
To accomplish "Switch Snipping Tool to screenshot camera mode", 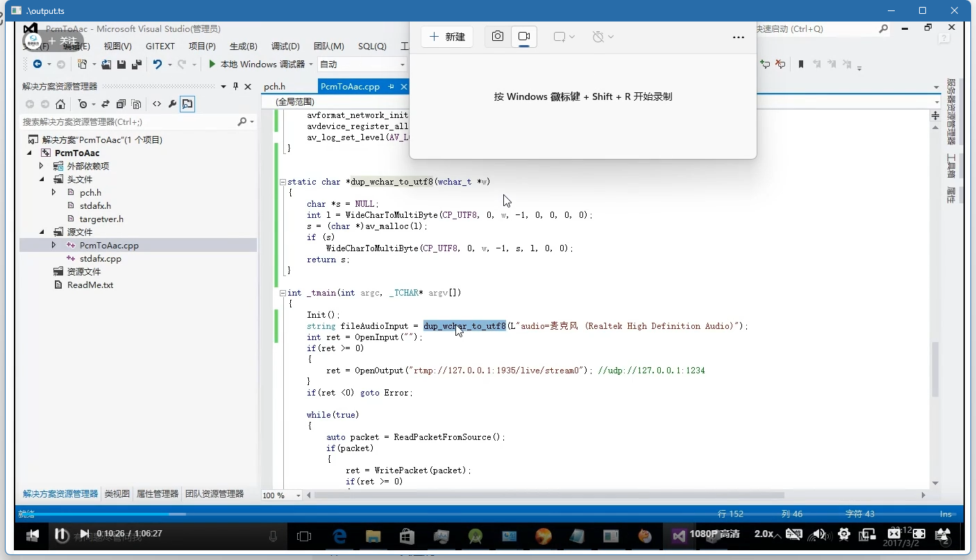I will click(x=498, y=37).
